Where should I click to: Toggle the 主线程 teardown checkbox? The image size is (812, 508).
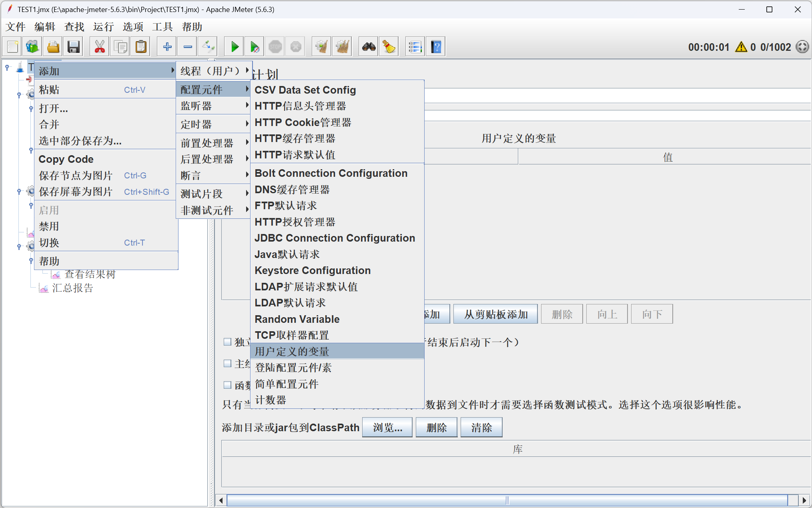tap(227, 364)
